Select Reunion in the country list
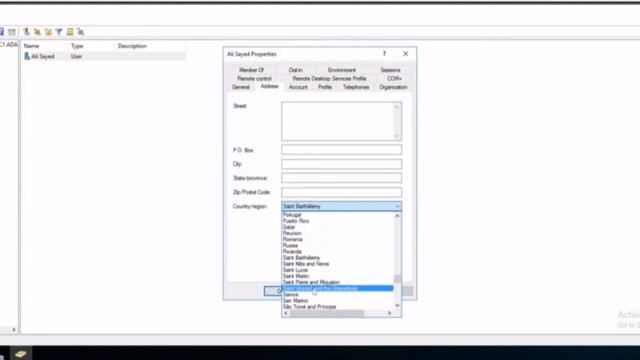Image resolution: width=640 pixels, height=360 pixels. (x=292, y=233)
